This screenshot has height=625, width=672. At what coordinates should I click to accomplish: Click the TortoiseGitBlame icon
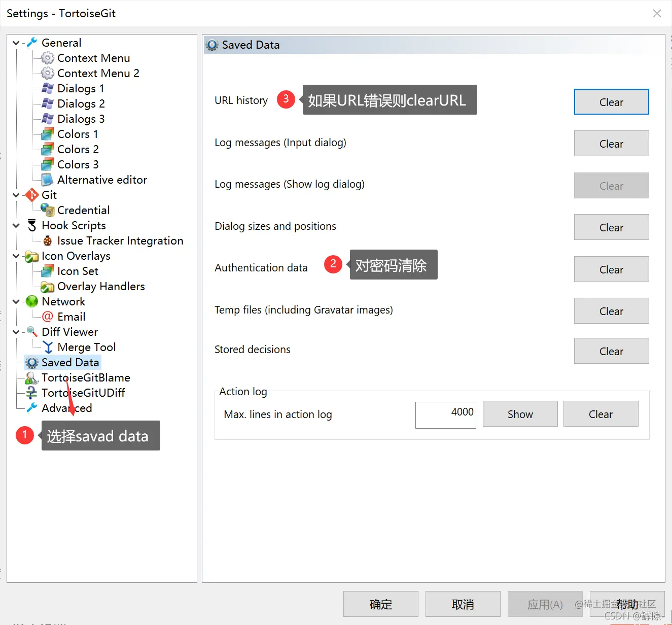(x=32, y=377)
